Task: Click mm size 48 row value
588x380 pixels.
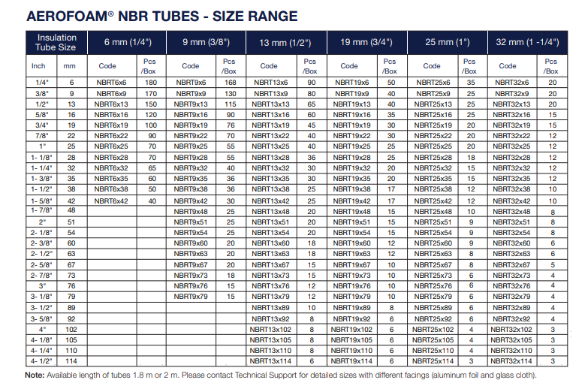Action: point(71,210)
